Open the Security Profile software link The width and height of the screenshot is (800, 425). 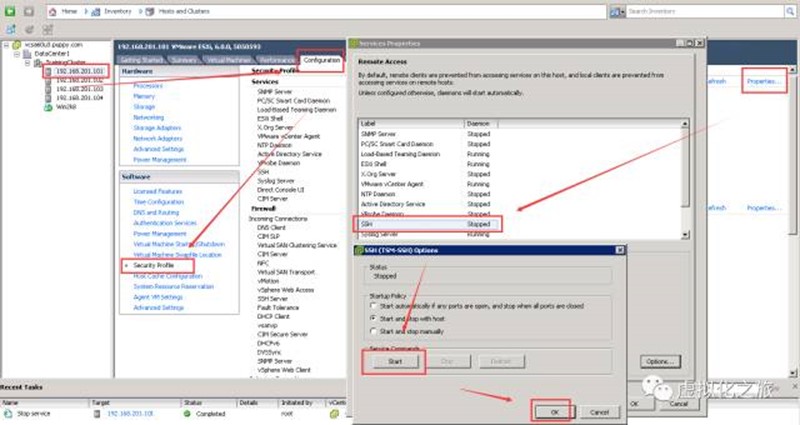[x=154, y=265]
